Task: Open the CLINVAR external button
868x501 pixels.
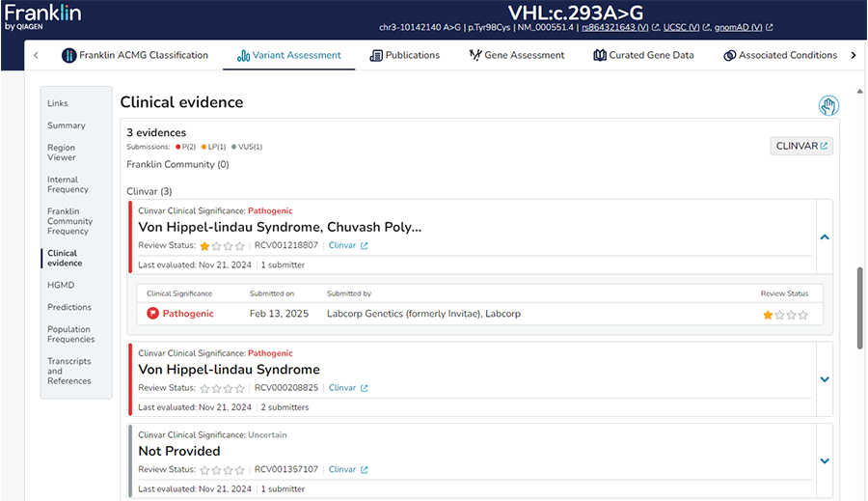Action: (801, 146)
